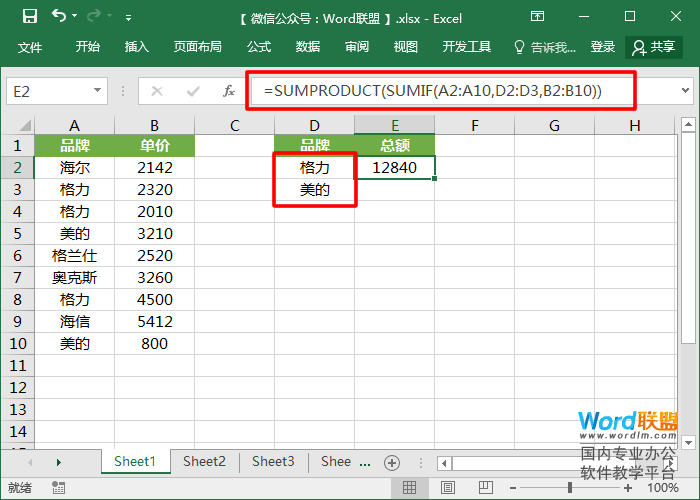Click the Undo arrow icon
700x500 pixels.
pos(59,16)
